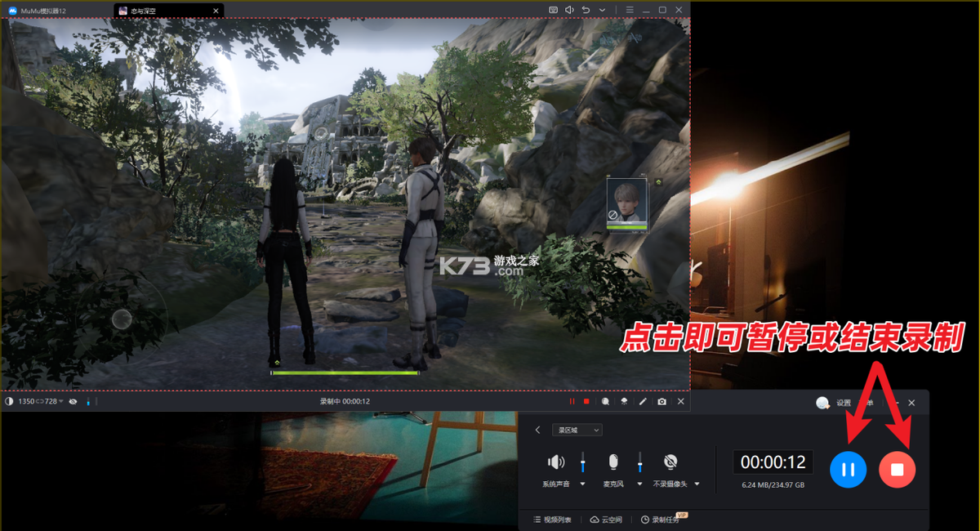Click the green health bar under characters
This screenshot has width=980, height=531.
tap(344, 373)
